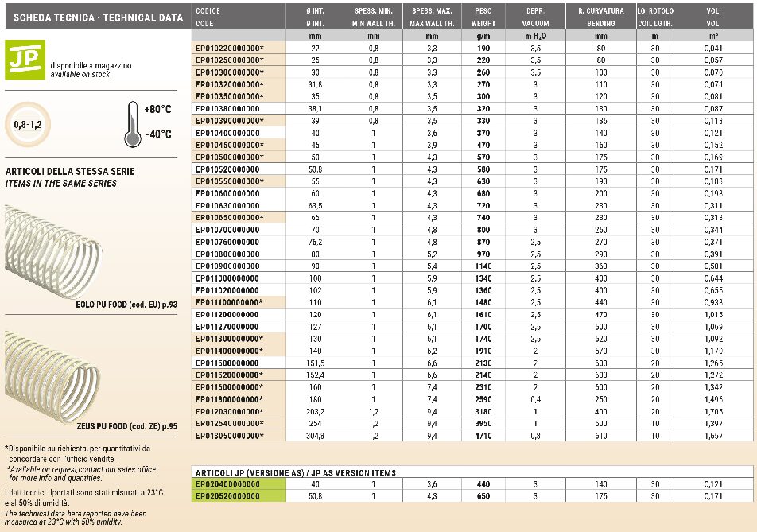Select the -40°C minimum temperature label
The image size is (757, 532).
[x=160, y=134]
